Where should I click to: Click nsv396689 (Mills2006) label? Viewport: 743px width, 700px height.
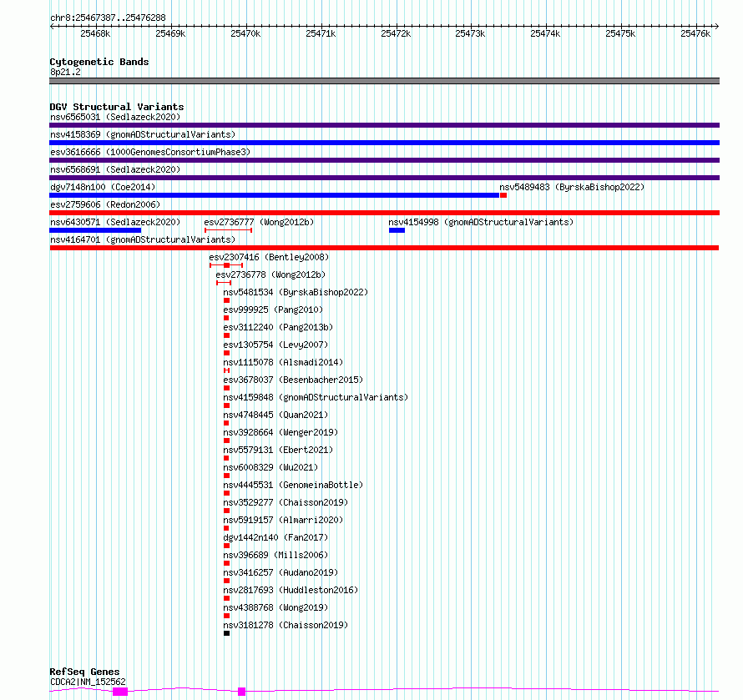tap(275, 555)
